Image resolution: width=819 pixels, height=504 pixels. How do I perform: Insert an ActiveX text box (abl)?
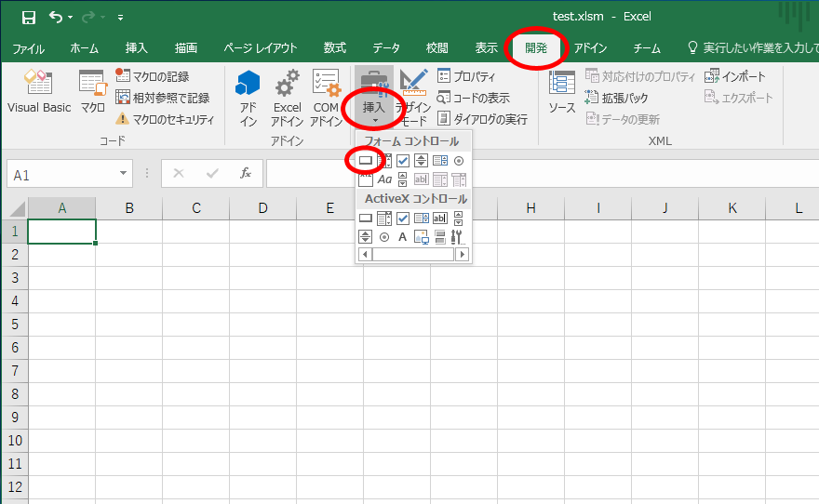point(440,219)
